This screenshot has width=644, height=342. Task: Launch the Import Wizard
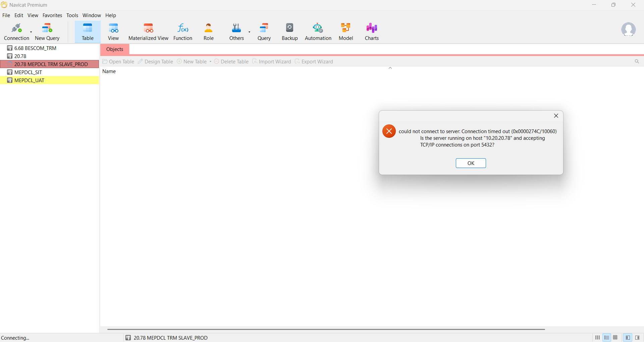tap(272, 62)
